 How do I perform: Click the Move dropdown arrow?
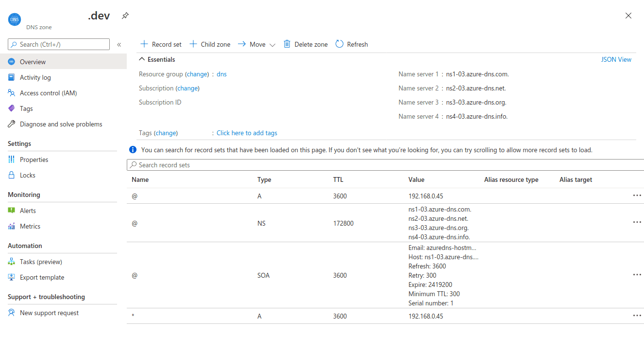(272, 45)
